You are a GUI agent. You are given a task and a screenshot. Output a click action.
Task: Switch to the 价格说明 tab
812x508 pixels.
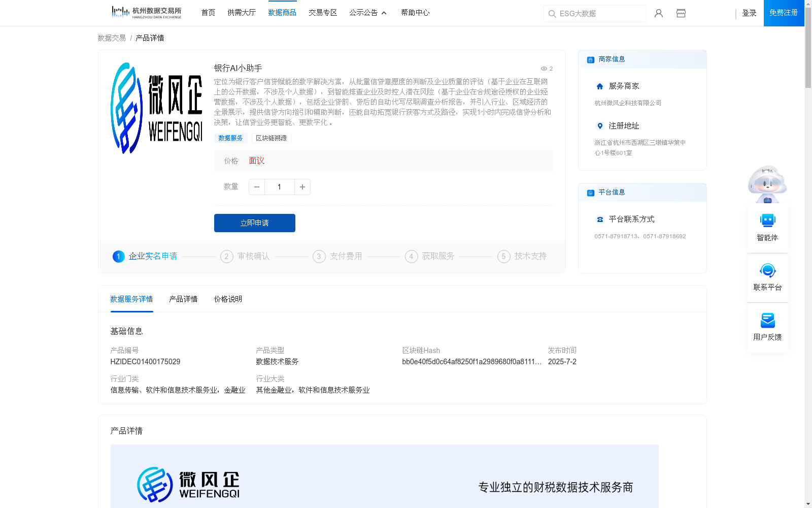tap(228, 299)
